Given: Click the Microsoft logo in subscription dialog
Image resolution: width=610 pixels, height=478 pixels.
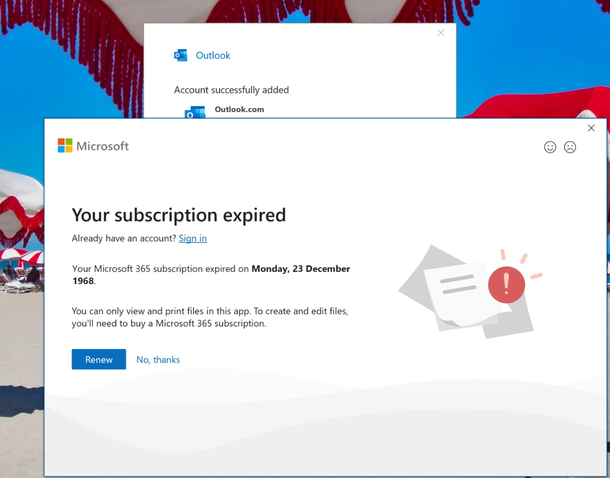Looking at the screenshot, I should [93, 146].
